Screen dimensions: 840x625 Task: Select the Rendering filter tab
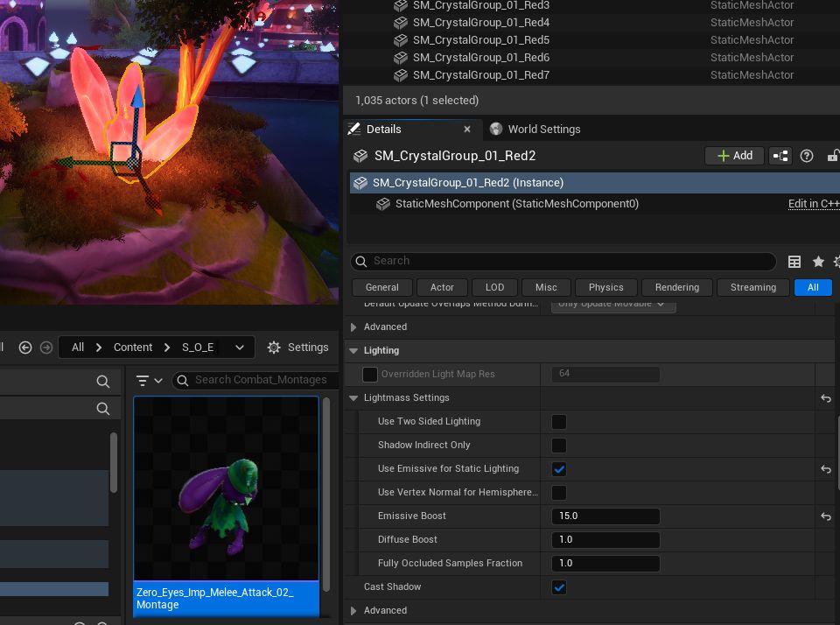pos(677,287)
